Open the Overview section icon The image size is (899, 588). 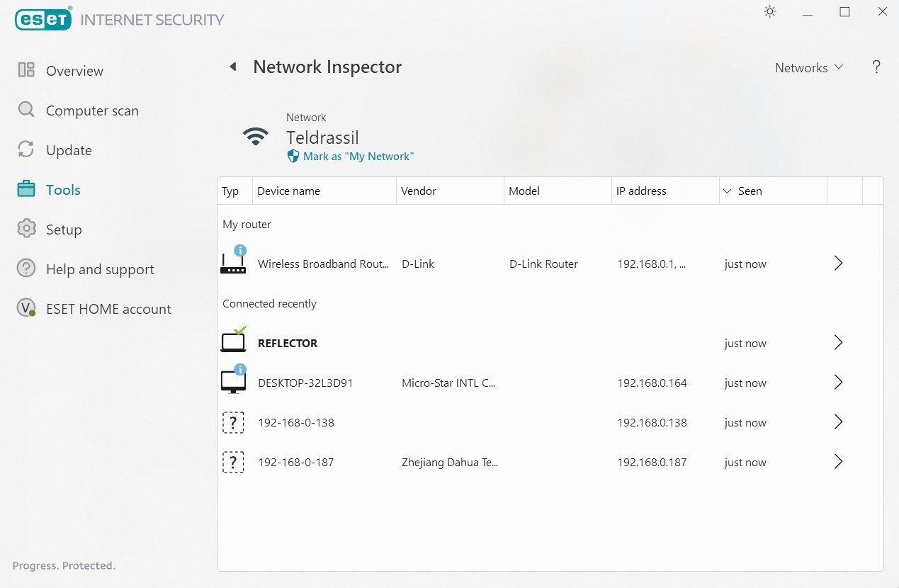click(26, 70)
